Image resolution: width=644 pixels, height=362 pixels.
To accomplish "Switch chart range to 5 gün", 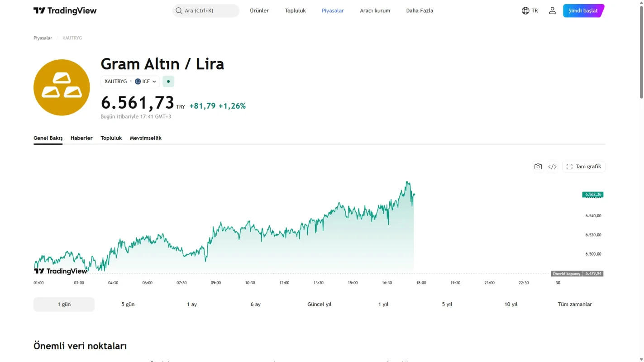I will pyautogui.click(x=128, y=304).
